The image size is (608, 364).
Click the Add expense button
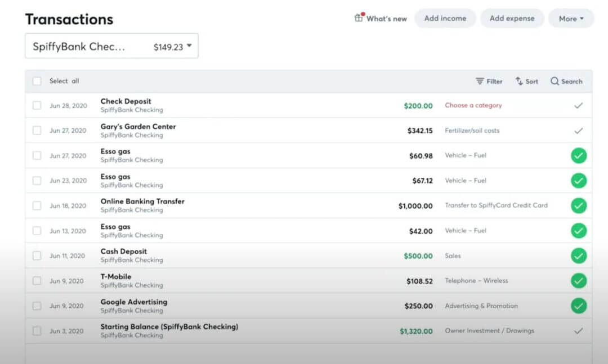point(512,18)
